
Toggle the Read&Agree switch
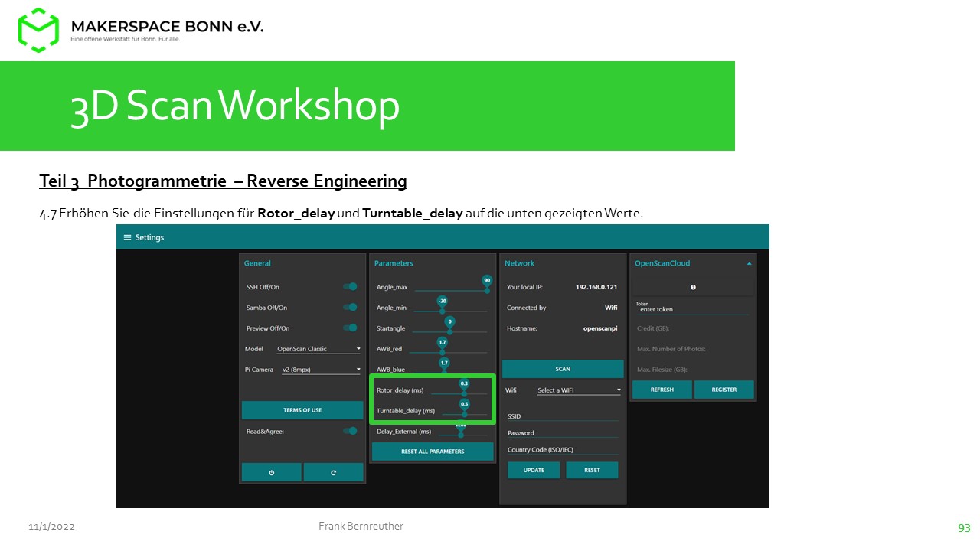tap(350, 431)
